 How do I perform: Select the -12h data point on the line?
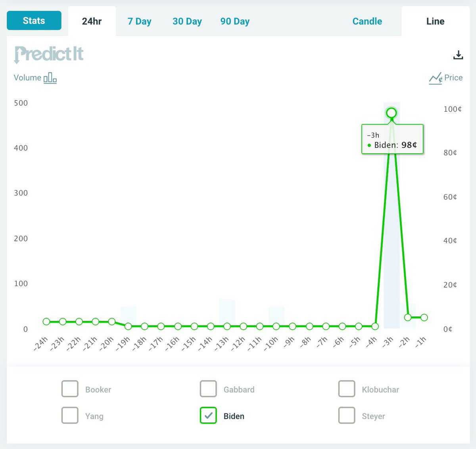pos(244,326)
